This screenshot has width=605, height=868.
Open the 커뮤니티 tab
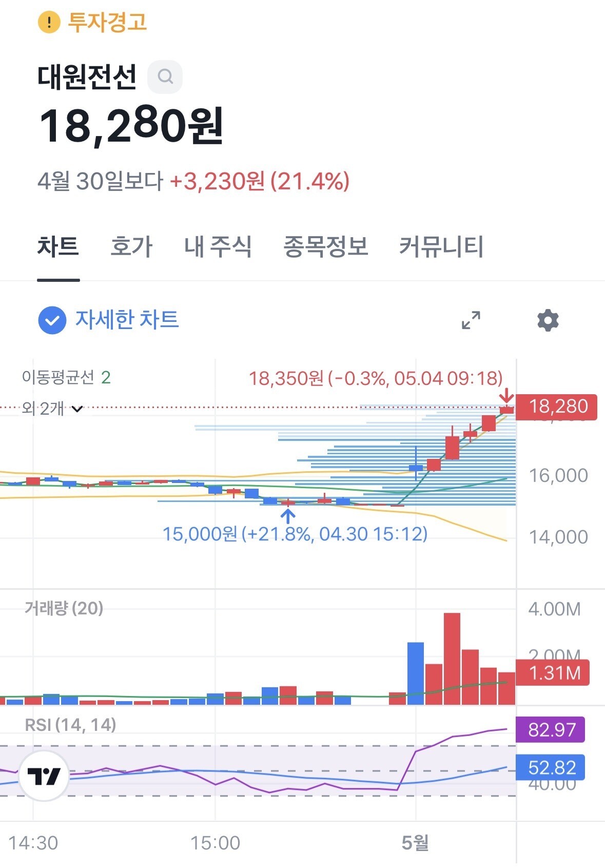point(441,246)
